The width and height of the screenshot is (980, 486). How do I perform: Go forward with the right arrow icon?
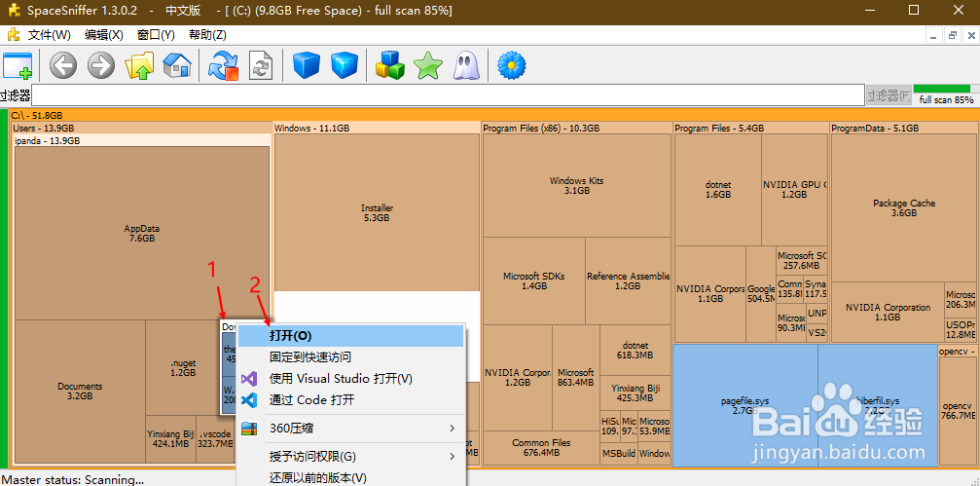click(x=100, y=65)
